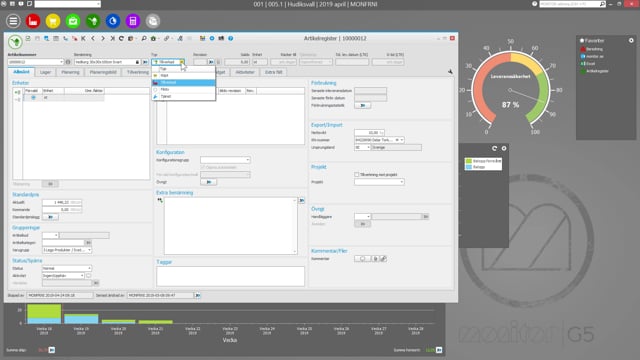Choose Fiktiv in Typ dropdown list
The height and width of the screenshot is (360, 640).
click(x=184, y=89)
